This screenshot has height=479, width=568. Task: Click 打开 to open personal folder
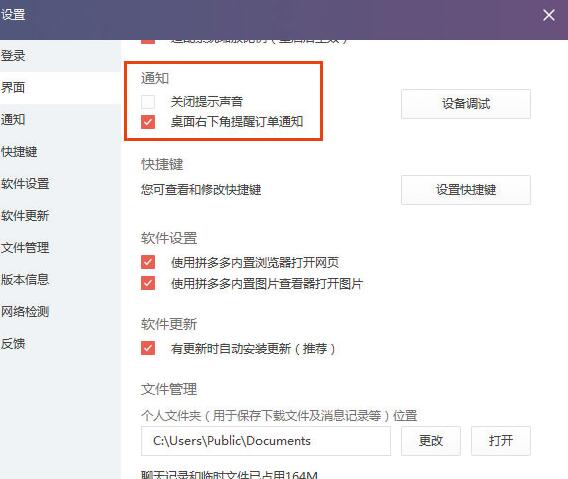pyautogui.click(x=501, y=441)
